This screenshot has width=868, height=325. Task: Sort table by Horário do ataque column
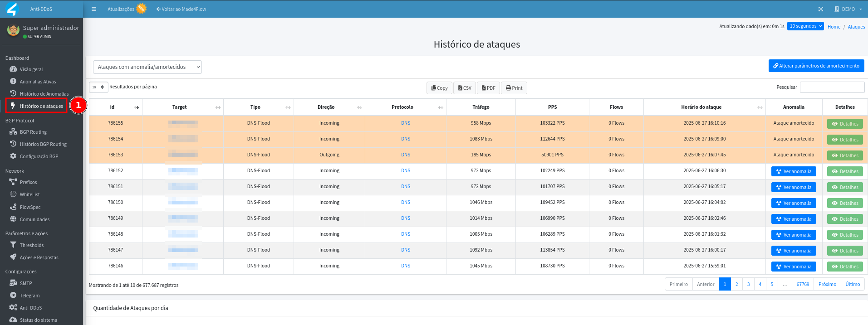point(704,107)
